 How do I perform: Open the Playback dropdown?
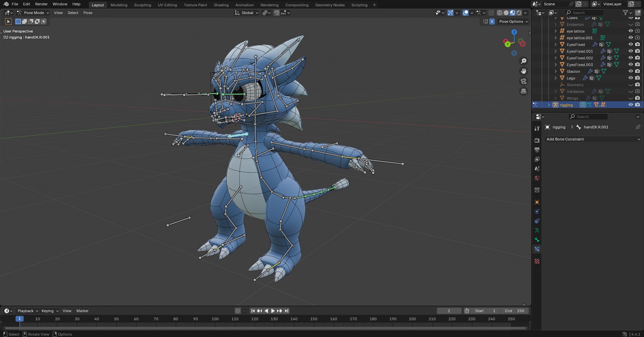coord(28,311)
